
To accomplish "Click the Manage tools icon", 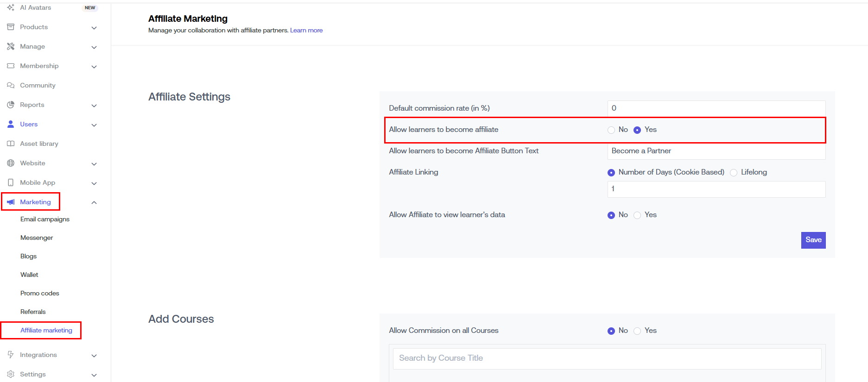I will (x=11, y=46).
